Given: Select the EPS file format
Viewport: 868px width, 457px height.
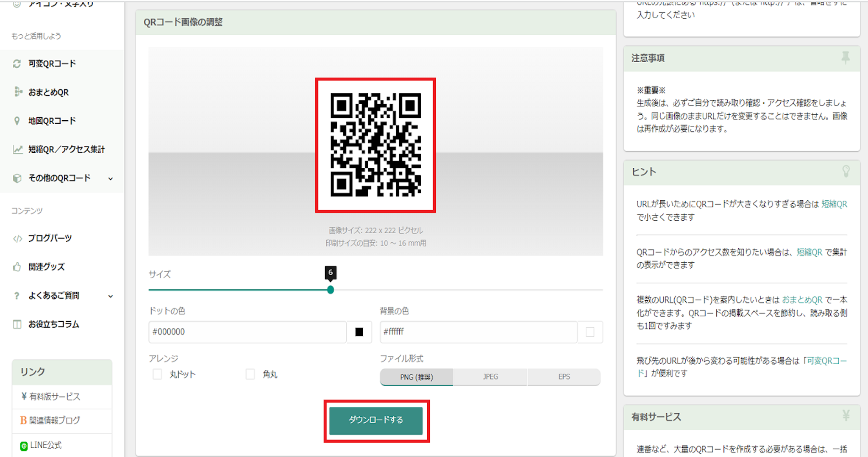Looking at the screenshot, I should coord(564,377).
